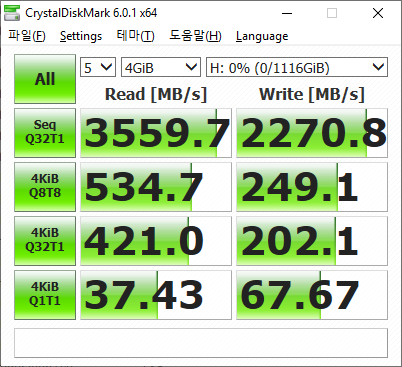Screen dimensions: 402x367
Task: Open the Language menu
Action: click(262, 36)
